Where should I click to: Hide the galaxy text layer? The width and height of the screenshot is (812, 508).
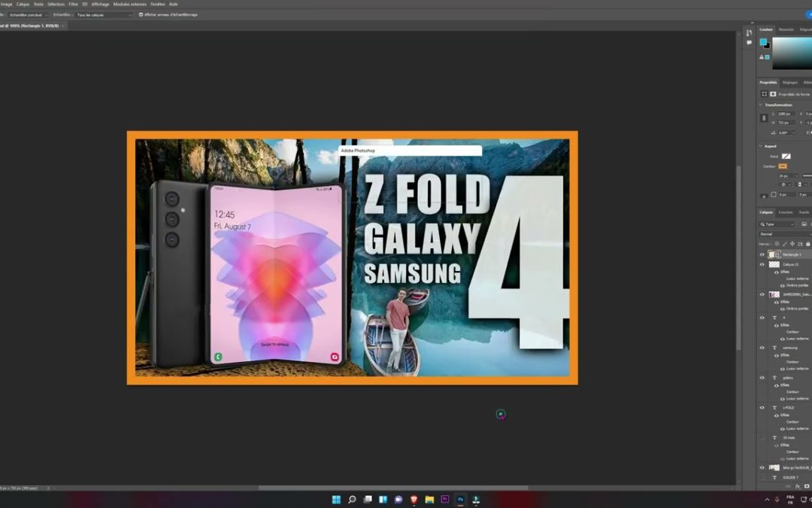[x=762, y=378]
